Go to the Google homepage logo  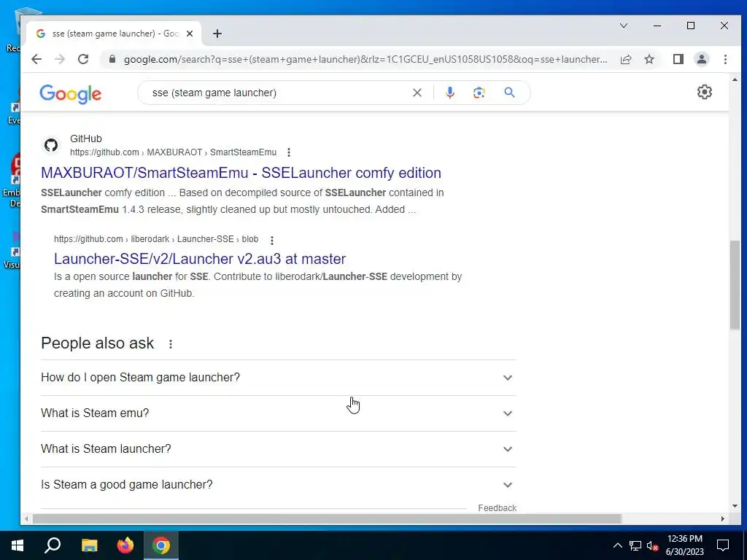click(x=71, y=94)
